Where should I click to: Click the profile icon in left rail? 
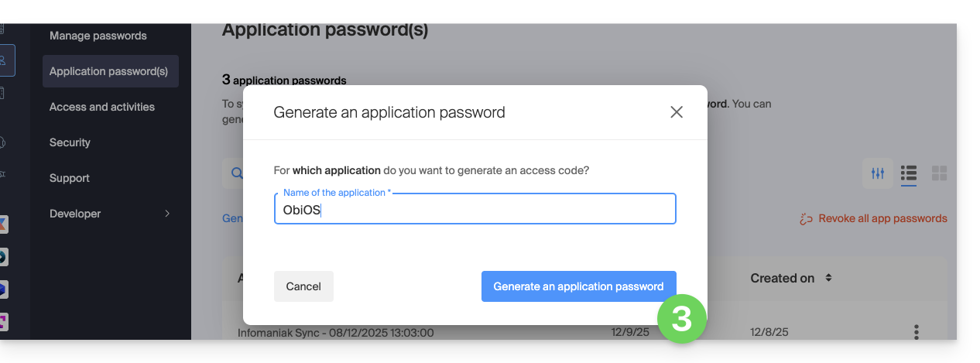[x=4, y=60]
